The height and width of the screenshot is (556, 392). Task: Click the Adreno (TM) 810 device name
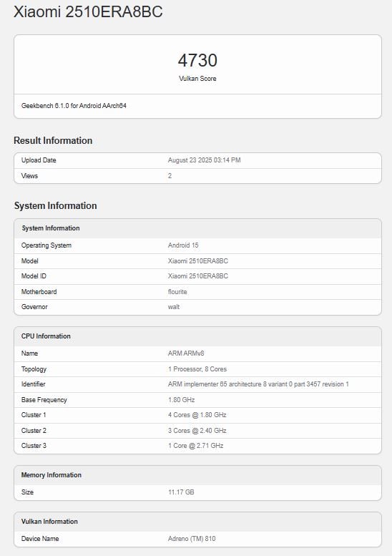[192, 539]
